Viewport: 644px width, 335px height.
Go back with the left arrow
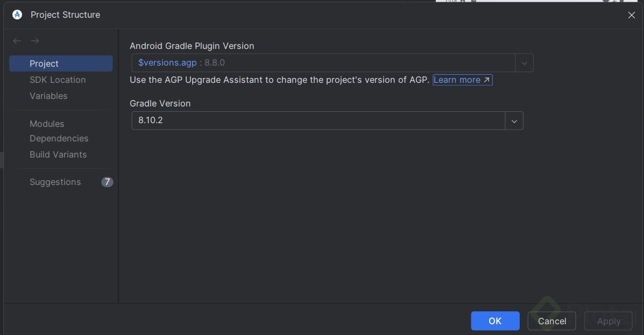click(17, 41)
